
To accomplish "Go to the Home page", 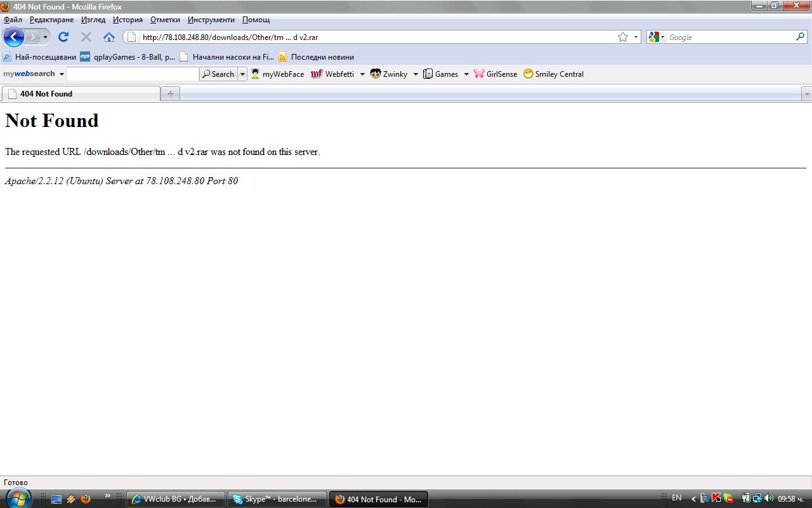I will coord(109,37).
